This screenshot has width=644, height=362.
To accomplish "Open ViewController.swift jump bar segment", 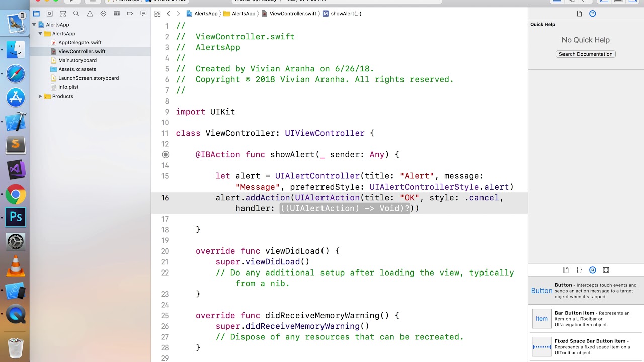I will 289,14.
